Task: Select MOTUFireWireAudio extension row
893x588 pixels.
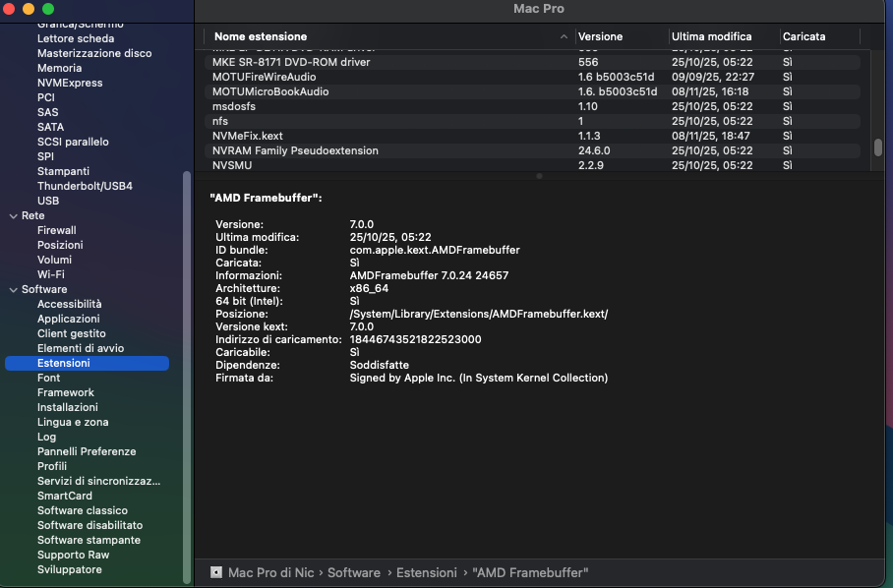Action: [532, 77]
